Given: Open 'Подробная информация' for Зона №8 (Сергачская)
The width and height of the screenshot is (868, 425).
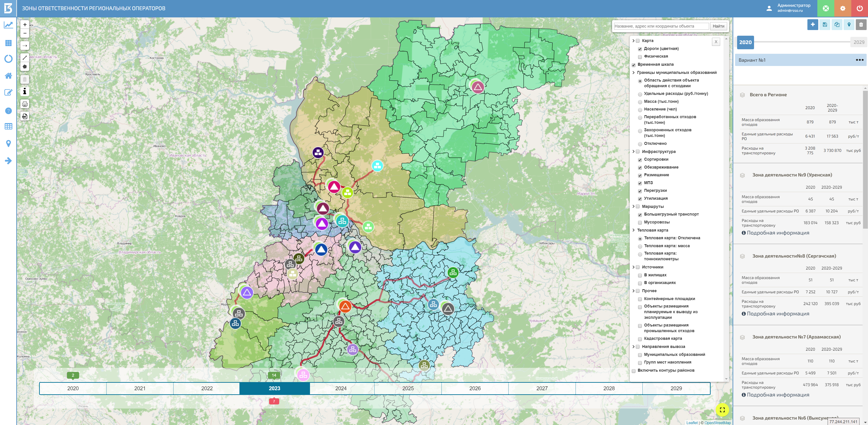Looking at the screenshot, I should click(x=775, y=314).
